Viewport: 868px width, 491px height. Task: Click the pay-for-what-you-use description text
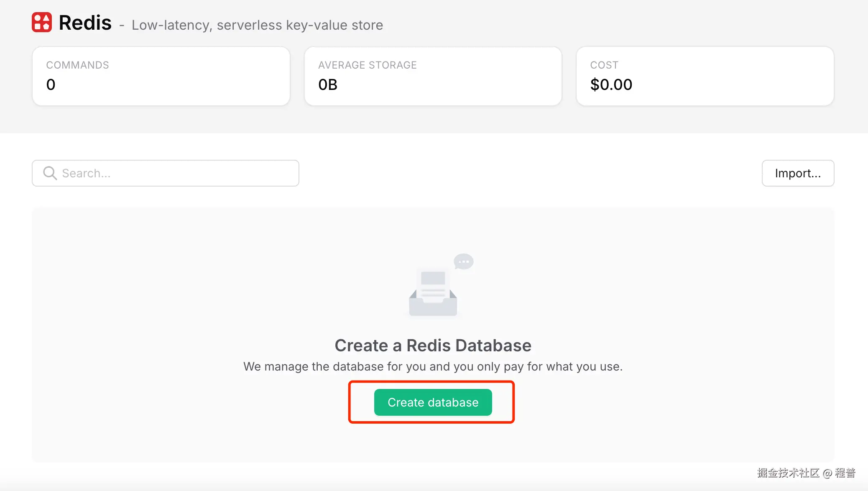433,366
